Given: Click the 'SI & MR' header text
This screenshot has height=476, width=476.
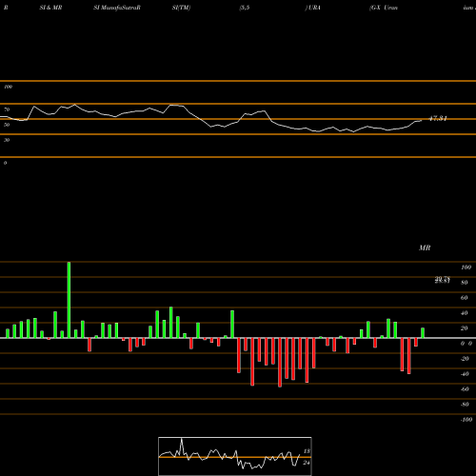Looking at the screenshot, I should 50,8.
